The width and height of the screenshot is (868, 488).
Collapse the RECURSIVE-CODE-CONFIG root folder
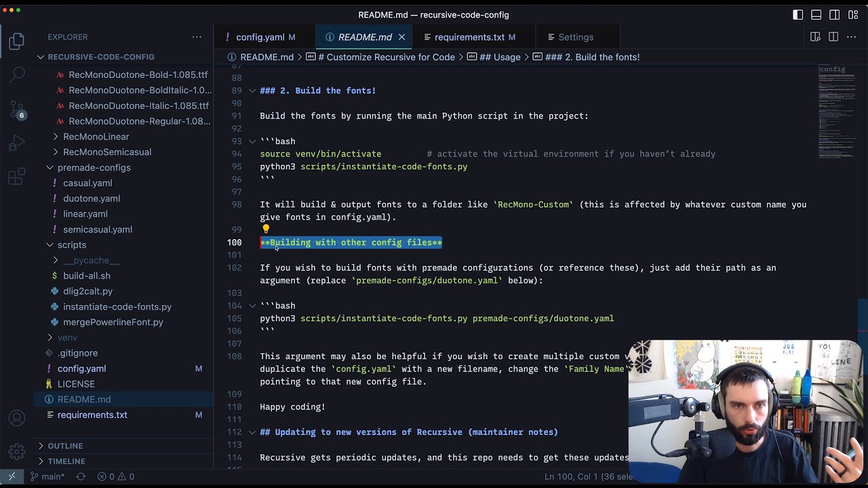tap(101, 57)
